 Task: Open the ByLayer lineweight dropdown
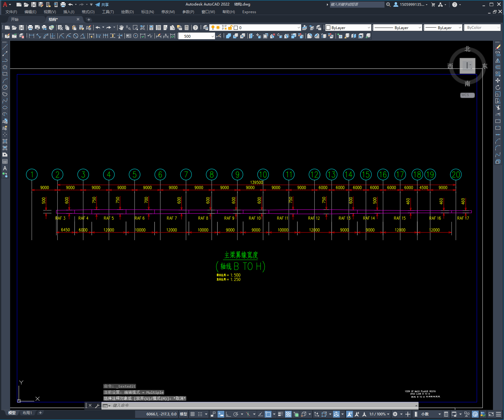(443, 28)
